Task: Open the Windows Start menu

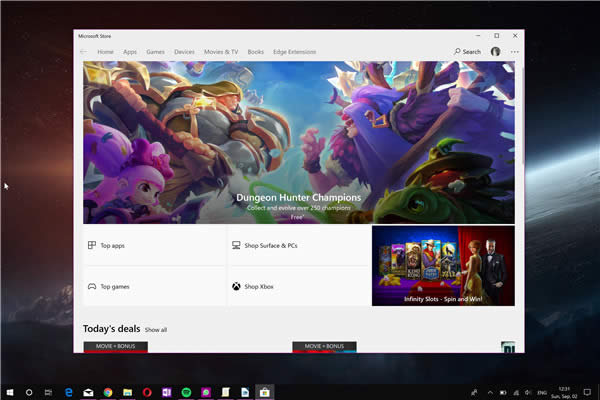Action: coord(9,392)
